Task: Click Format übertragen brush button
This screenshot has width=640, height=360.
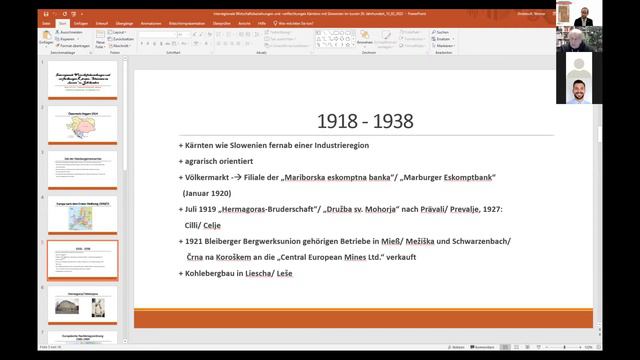Action: coord(73,46)
